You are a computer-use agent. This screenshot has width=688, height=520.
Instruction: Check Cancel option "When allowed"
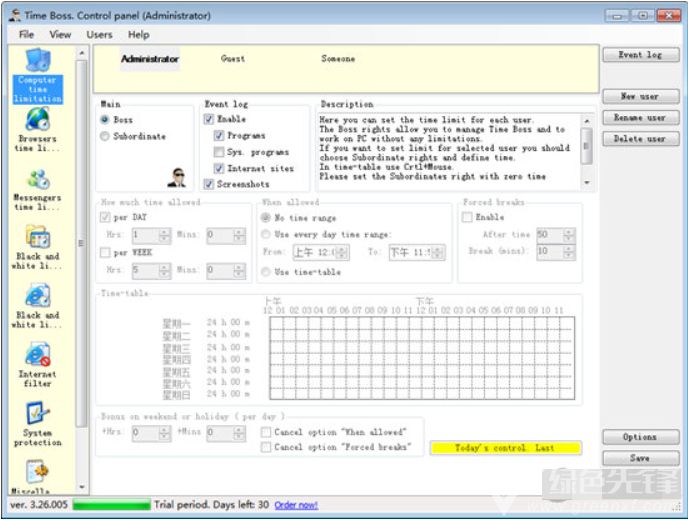pos(265,432)
